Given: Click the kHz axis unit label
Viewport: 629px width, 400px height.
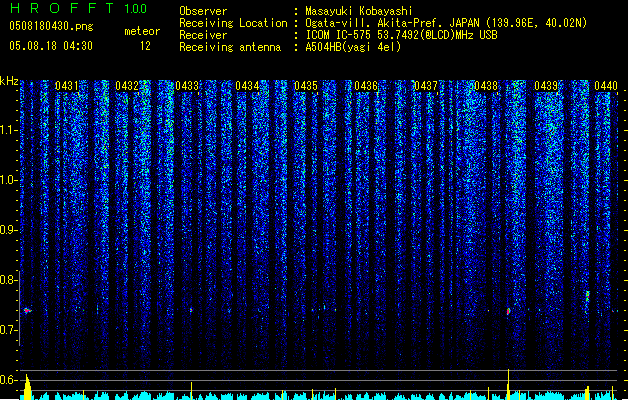Looking at the screenshot, I should 9,81.
